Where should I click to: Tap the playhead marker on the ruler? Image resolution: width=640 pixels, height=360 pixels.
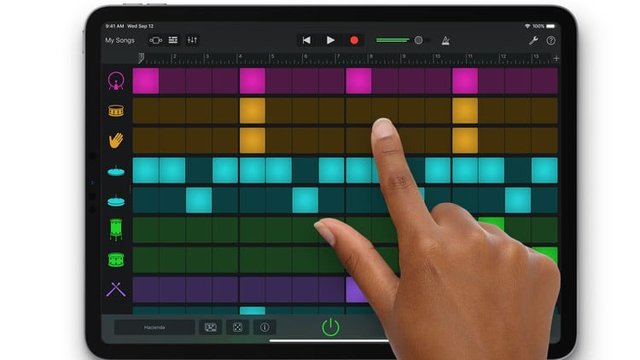(x=141, y=58)
